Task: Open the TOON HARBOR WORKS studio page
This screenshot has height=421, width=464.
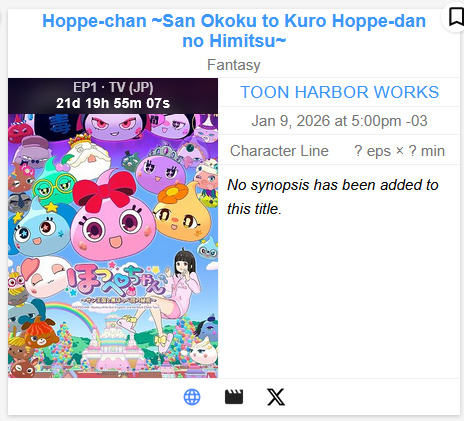Action: tap(339, 92)
